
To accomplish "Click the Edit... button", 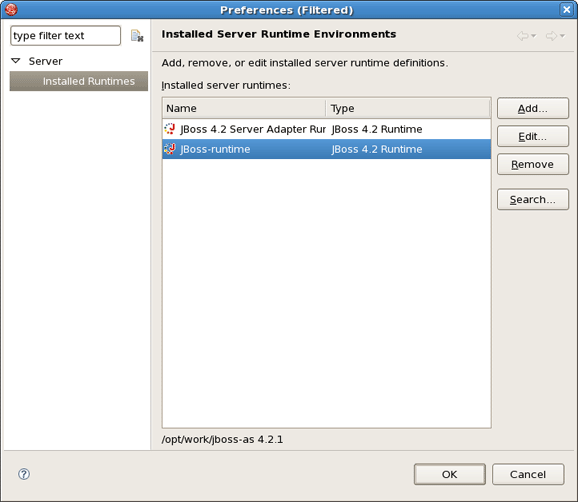I will [533, 136].
